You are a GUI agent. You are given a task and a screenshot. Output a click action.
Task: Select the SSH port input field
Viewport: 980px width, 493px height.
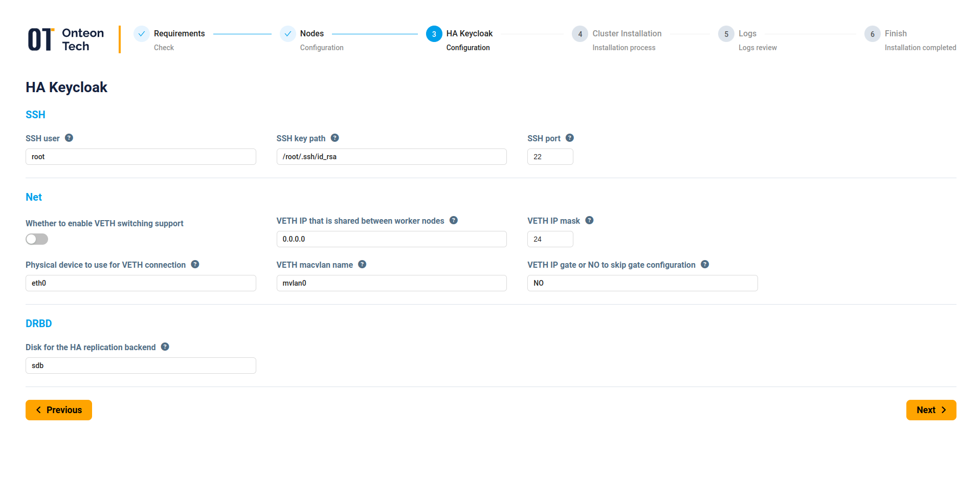550,156
